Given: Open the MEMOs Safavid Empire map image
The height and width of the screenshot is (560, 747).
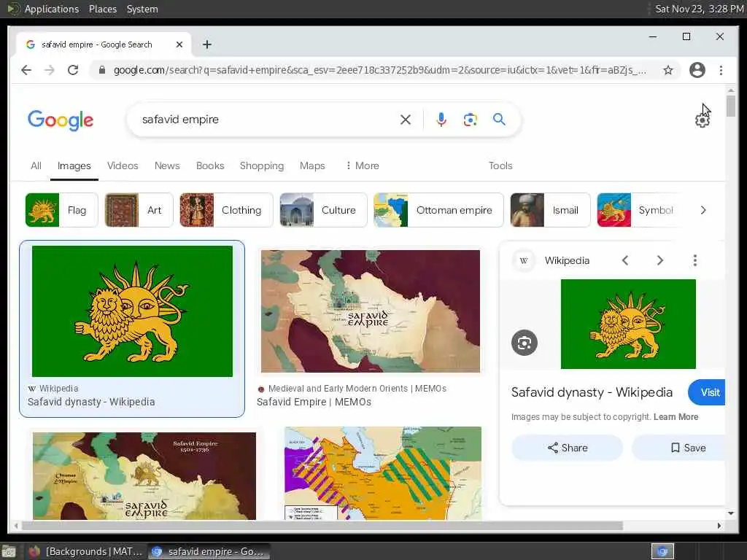Looking at the screenshot, I should 370,311.
